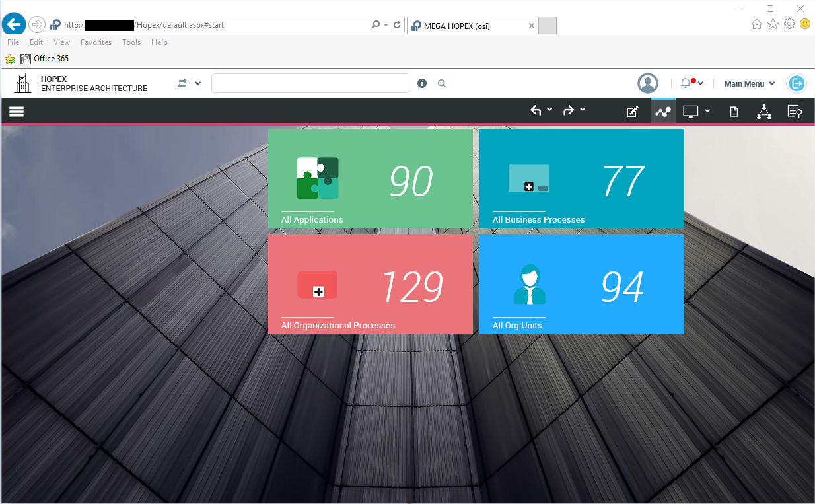Open the hierarchy diagram icon

coord(764,112)
